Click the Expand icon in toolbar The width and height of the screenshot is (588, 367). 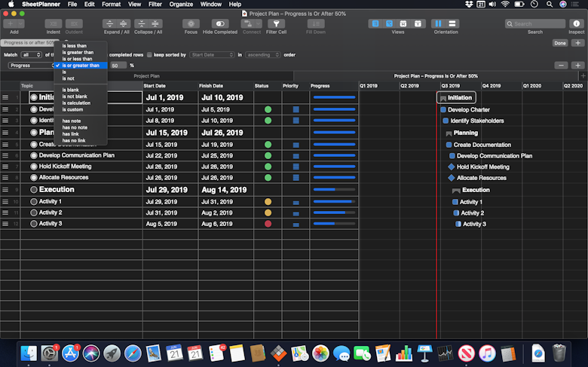point(109,23)
